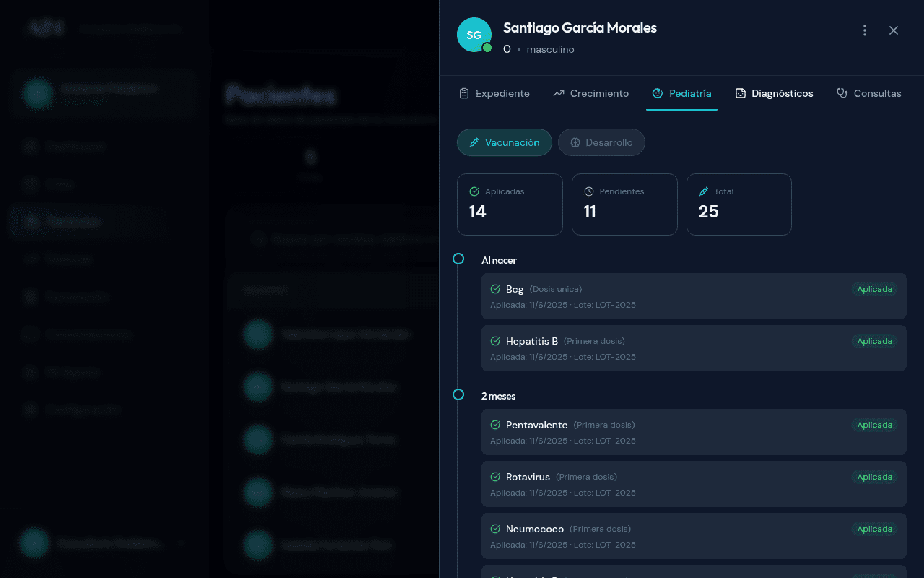
Task: Click the Pendientes clock icon
Action: (x=589, y=191)
